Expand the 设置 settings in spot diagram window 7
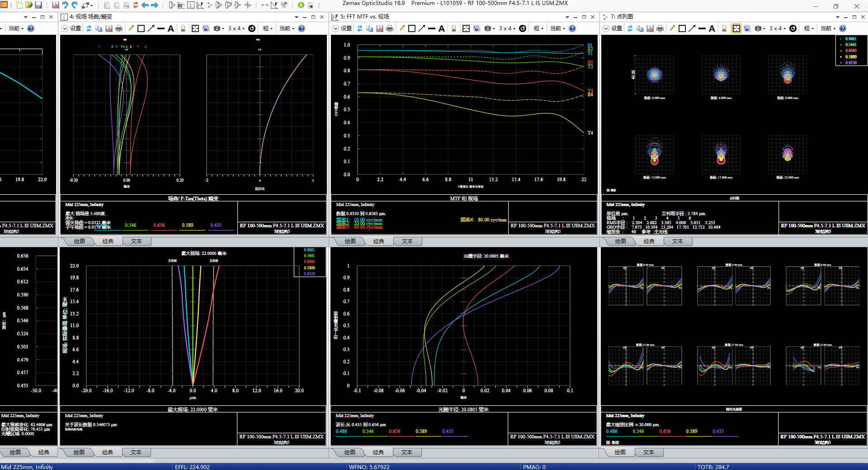868x470 pixels. (613, 28)
